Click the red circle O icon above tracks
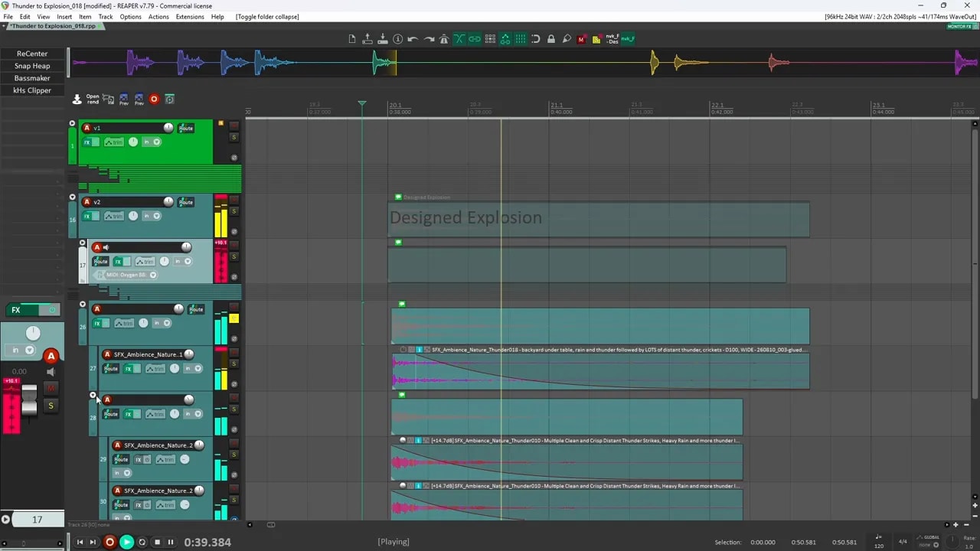Screen dimensions: 980x551 click(154, 99)
